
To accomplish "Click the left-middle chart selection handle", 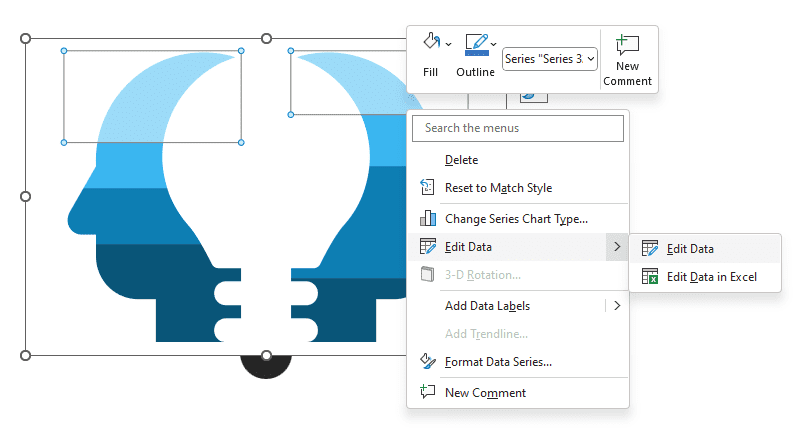I will click(25, 197).
